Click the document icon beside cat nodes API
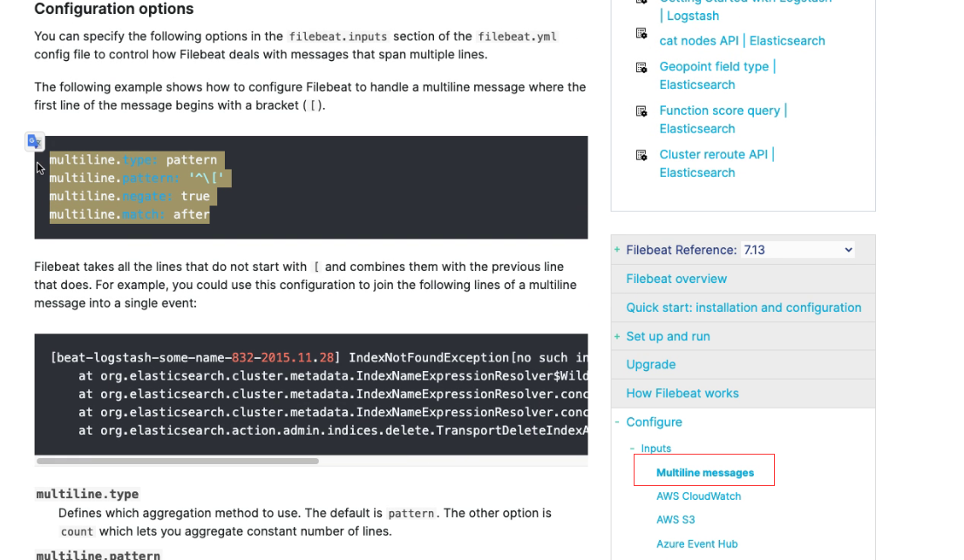 642,34
